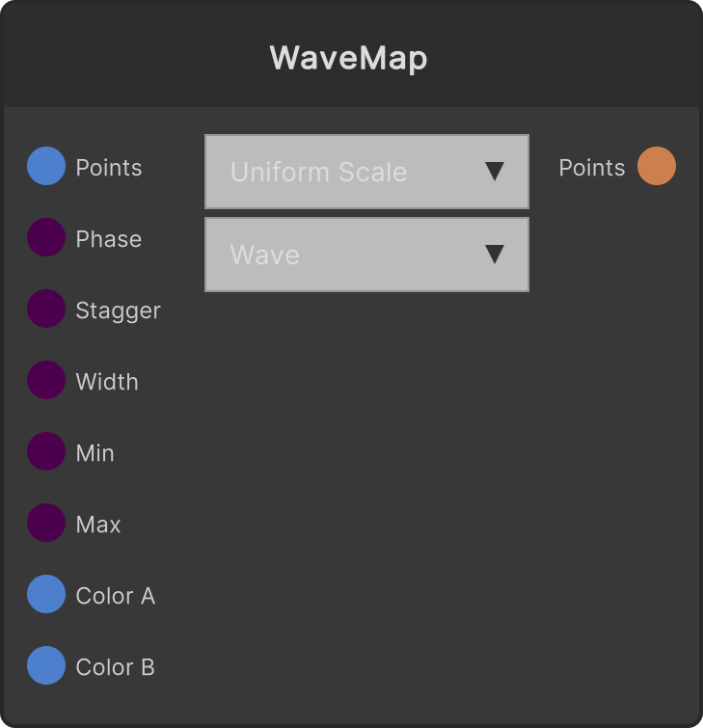Click the Color A label
The width and height of the screenshot is (703, 728).
(x=116, y=596)
